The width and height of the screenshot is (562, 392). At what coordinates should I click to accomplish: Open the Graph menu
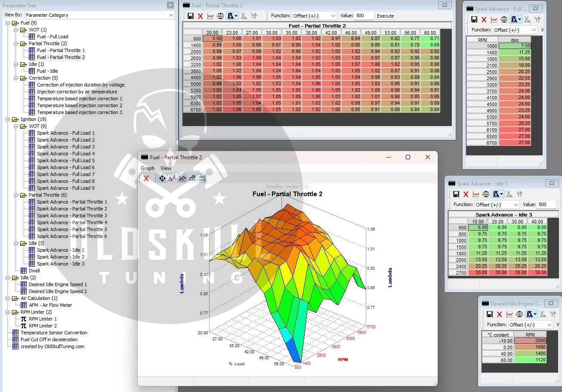coord(147,168)
